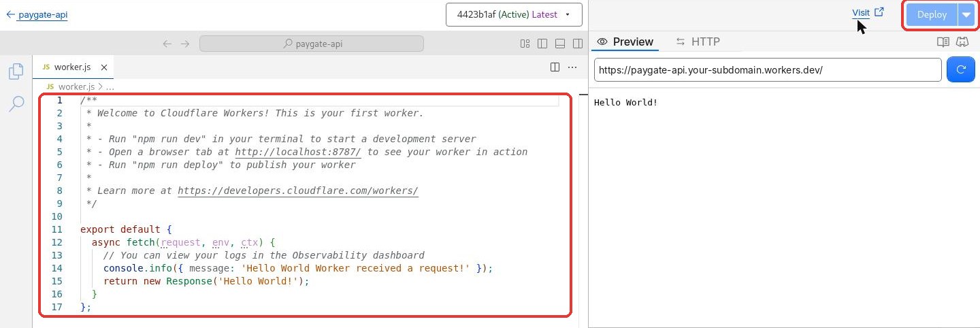This screenshot has height=328, width=980.
Task: Open the version 4423b1af dropdown
Action: [x=514, y=14]
